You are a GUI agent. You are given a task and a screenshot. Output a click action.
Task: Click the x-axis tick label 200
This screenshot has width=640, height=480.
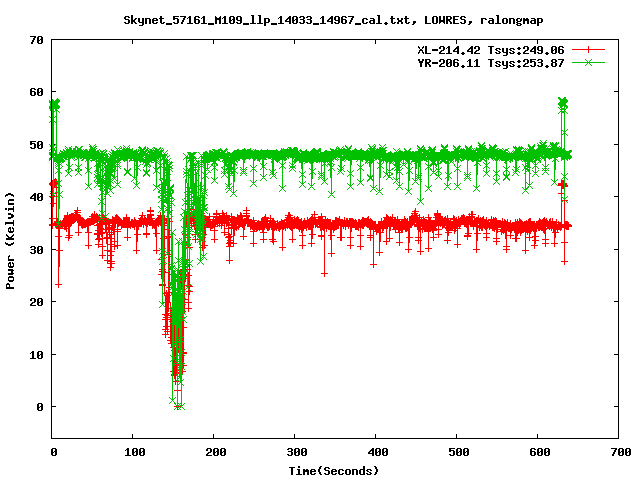pyautogui.click(x=216, y=452)
